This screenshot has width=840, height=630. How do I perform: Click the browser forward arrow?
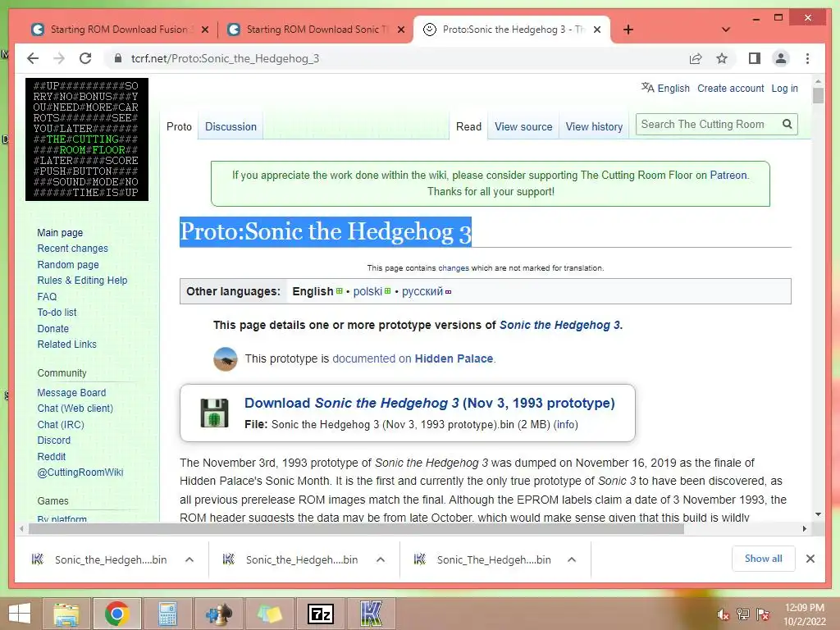point(59,58)
